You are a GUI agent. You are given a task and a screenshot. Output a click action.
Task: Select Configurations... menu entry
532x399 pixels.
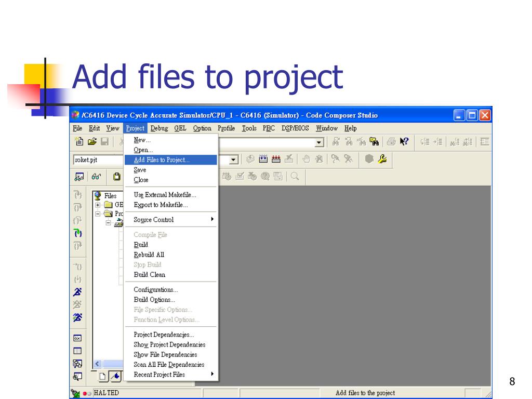point(170,289)
